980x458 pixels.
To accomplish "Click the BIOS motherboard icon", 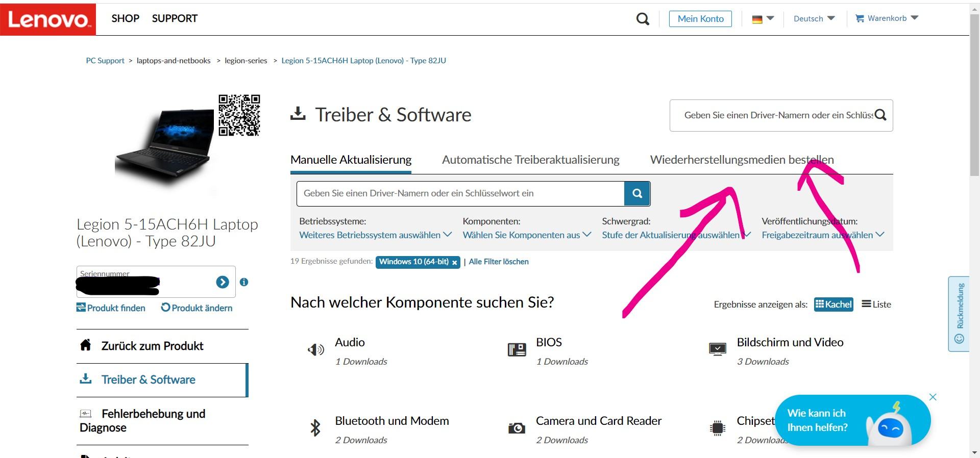I will point(517,349).
